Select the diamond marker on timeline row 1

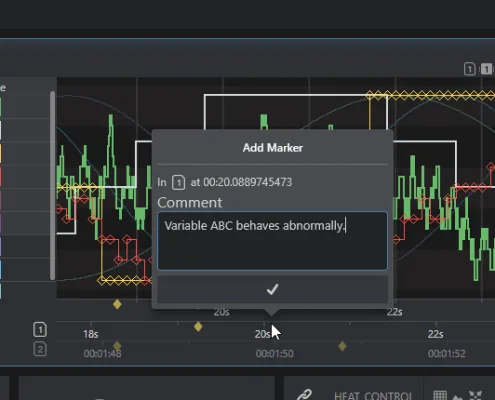[198, 327]
